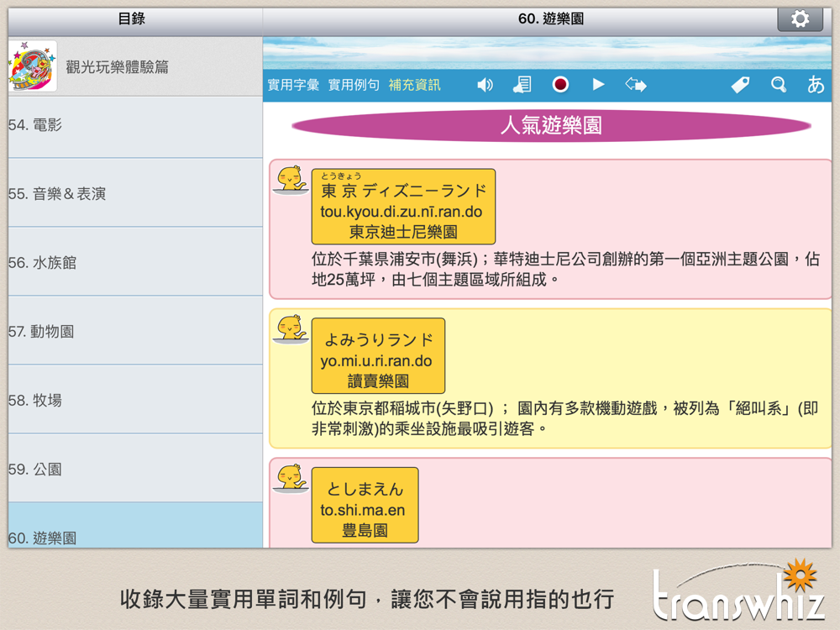
Task: Tap the mascot icon beside 東京ディズニーランド
Action: click(x=291, y=180)
